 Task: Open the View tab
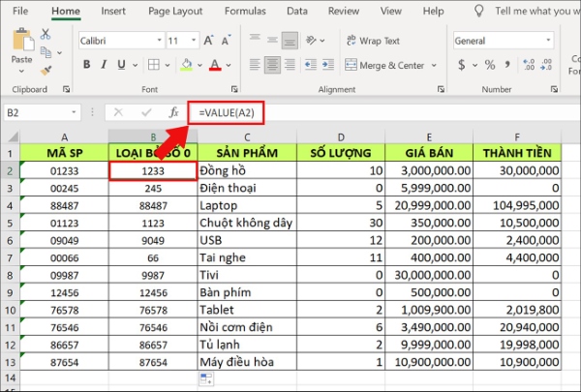pyautogui.click(x=391, y=11)
